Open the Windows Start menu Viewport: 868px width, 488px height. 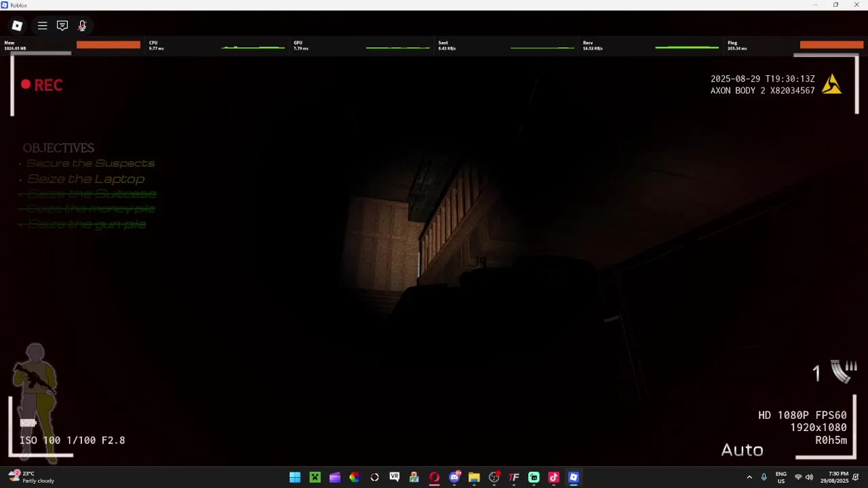pos(295,477)
